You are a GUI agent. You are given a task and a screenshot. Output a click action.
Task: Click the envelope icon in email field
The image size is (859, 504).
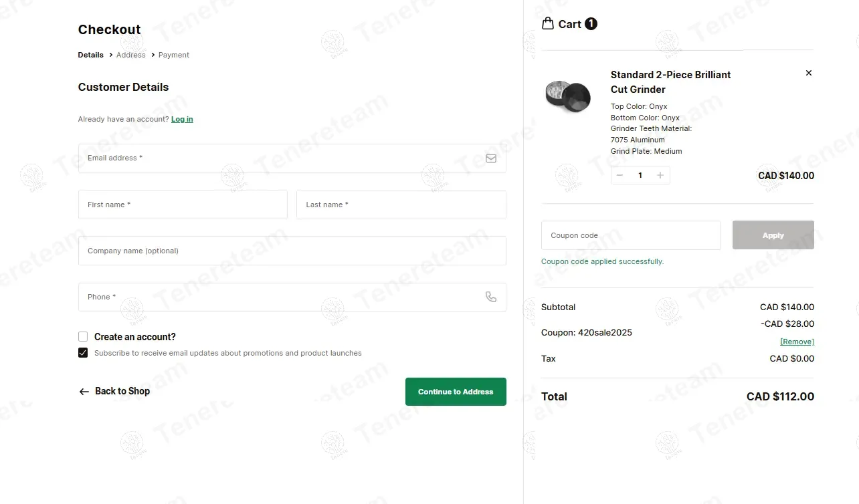tap(490, 158)
